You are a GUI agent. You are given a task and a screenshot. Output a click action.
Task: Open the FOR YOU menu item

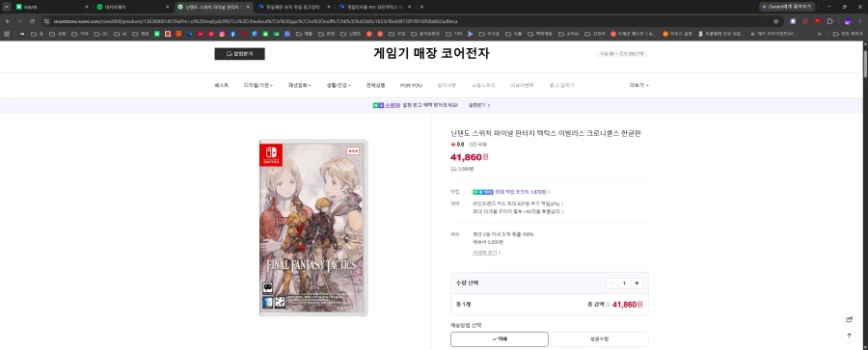point(411,85)
